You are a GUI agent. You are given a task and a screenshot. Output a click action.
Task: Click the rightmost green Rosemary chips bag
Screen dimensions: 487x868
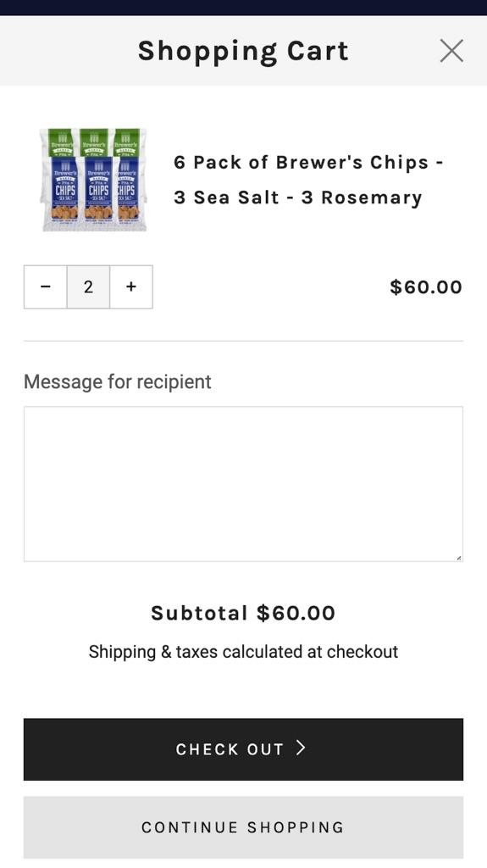click(127, 142)
